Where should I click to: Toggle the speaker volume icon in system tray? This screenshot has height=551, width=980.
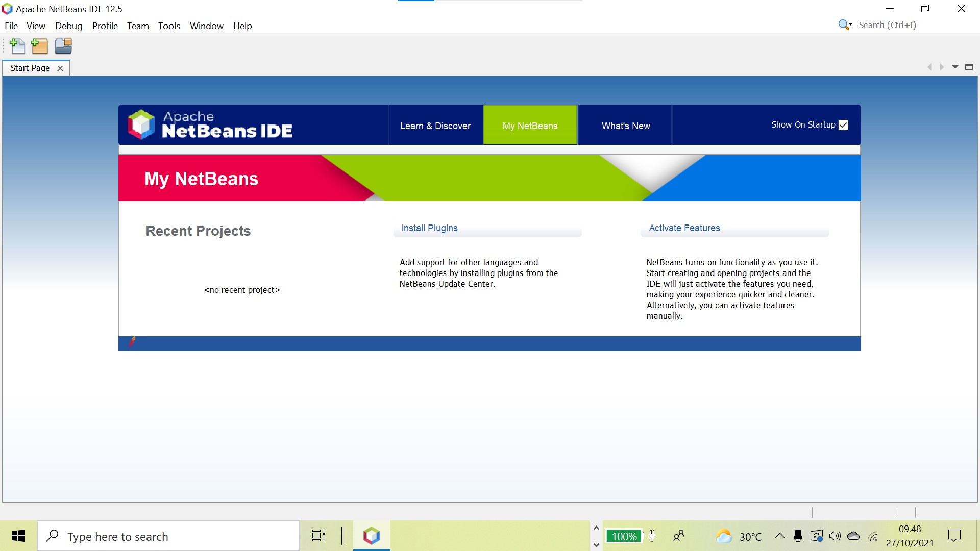[835, 536]
